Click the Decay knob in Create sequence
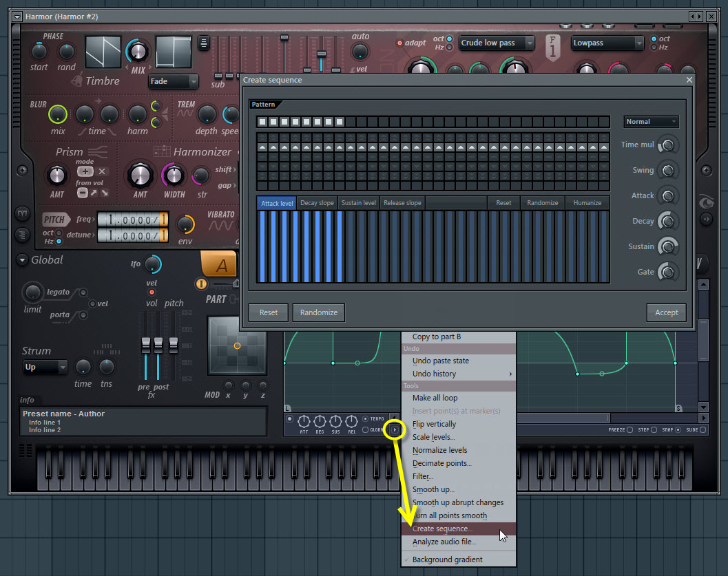728x576 pixels. click(667, 221)
